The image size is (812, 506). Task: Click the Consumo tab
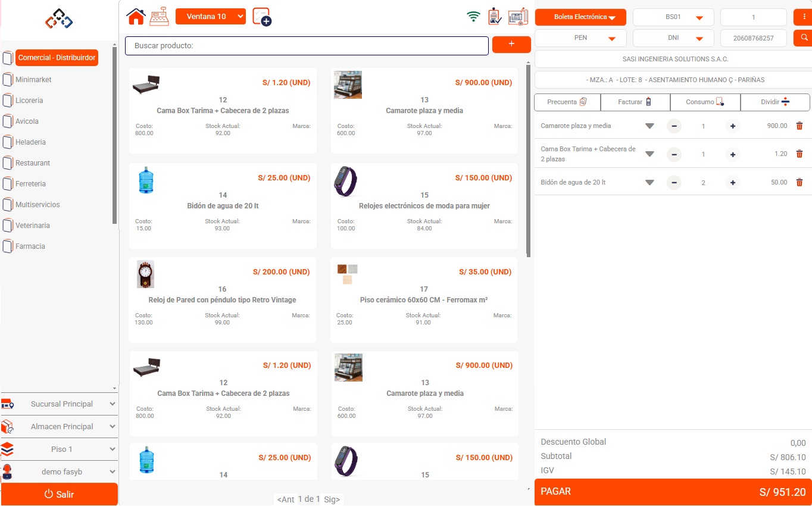click(x=705, y=102)
